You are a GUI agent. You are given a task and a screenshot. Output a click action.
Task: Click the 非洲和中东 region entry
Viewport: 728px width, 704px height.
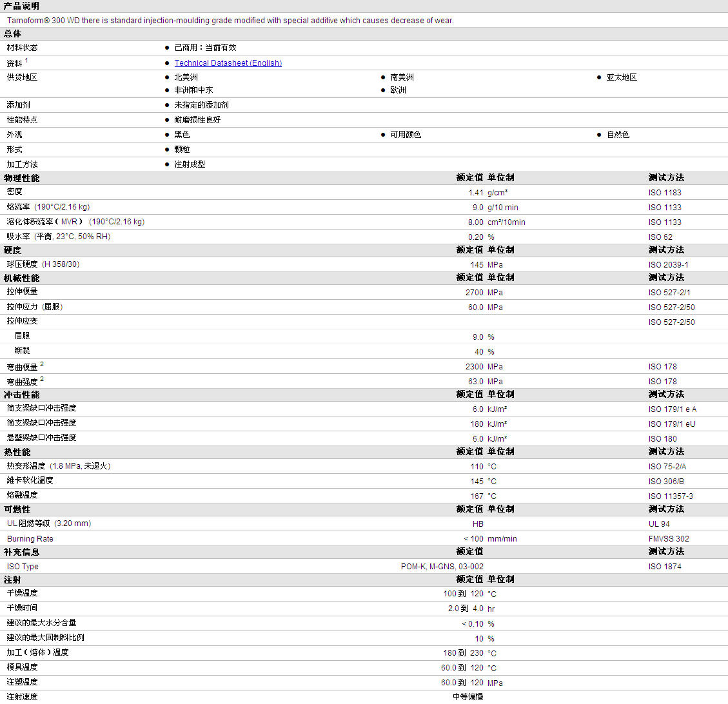click(x=193, y=90)
